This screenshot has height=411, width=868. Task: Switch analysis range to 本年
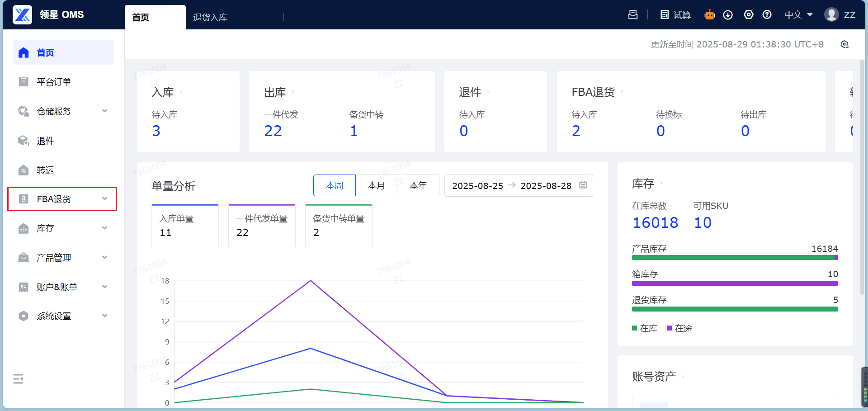click(x=418, y=185)
